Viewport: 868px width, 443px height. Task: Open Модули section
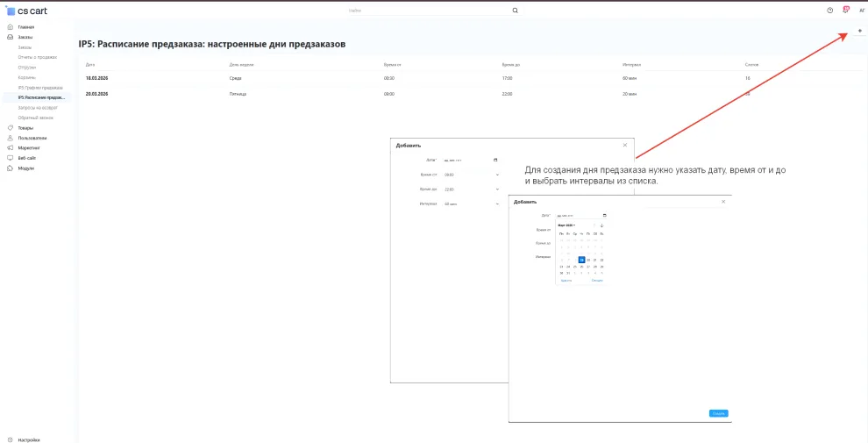26,168
